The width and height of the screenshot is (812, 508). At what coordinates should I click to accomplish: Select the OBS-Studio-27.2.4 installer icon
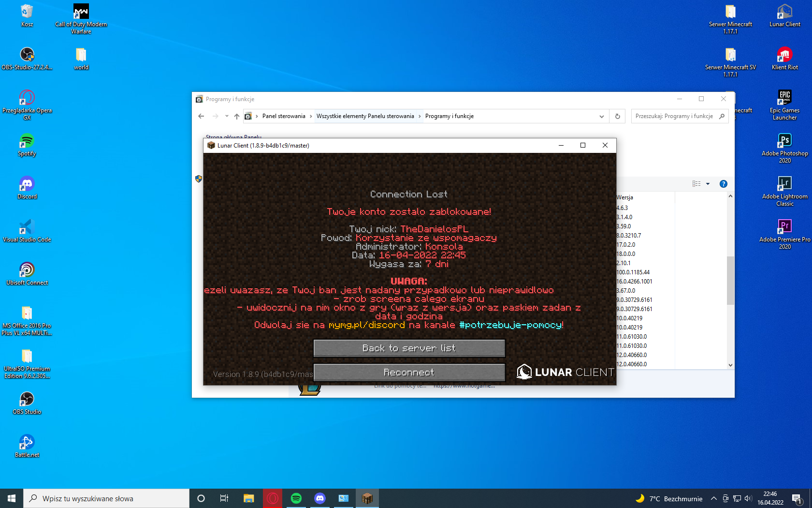point(27,59)
